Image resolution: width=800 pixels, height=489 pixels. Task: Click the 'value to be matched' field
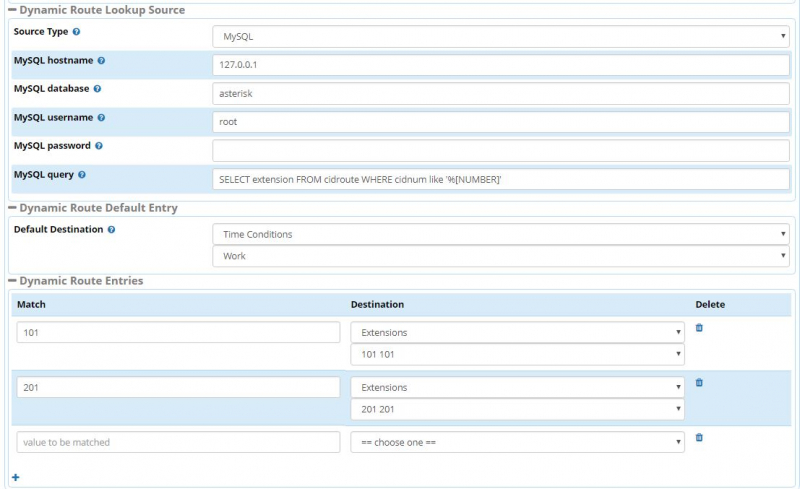pos(178,442)
